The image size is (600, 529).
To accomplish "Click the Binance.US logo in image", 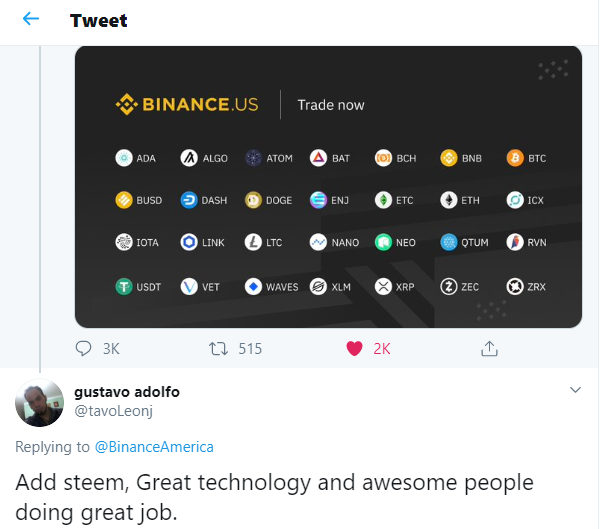I will tap(187, 104).
